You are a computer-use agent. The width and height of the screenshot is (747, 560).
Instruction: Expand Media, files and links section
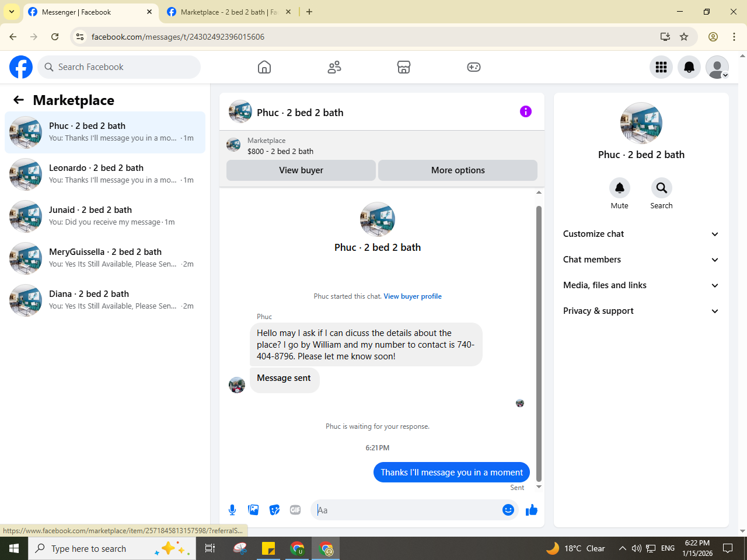coord(641,285)
